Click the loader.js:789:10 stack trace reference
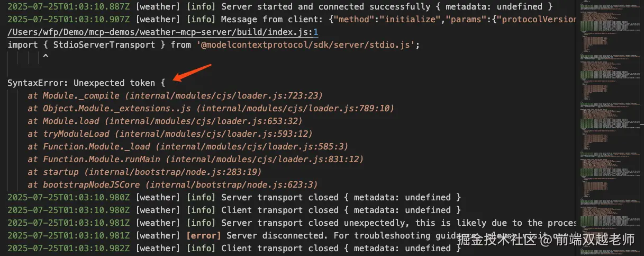The image size is (644, 256). pos(298,109)
